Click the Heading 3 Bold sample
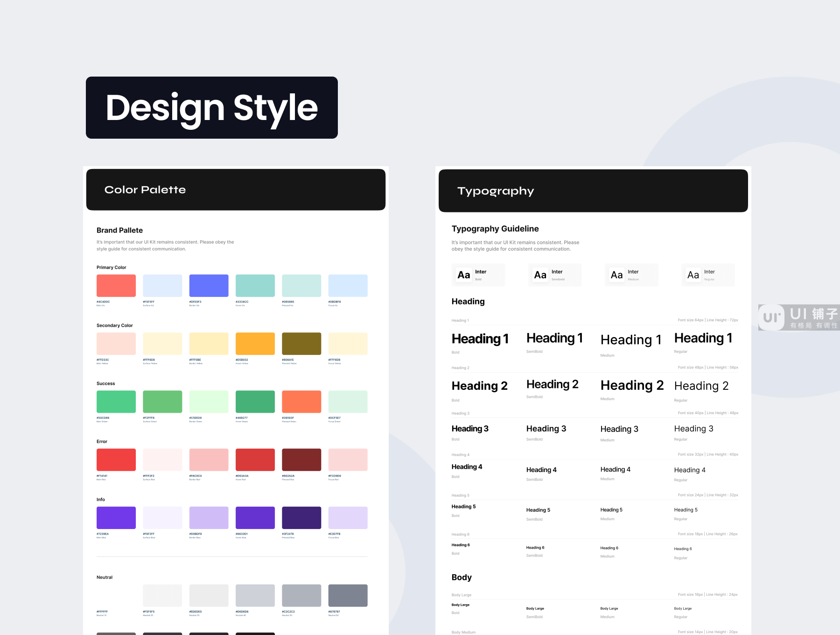This screenshot has width=840, height=635. tap(470, 429)
